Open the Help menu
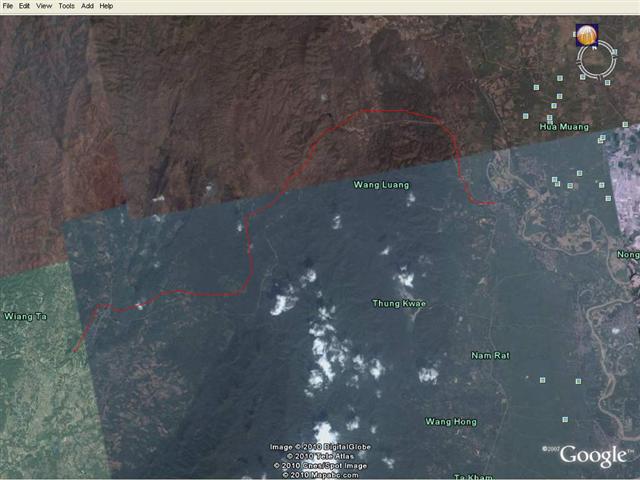The width and height of the screenshot is (640, 480). [x=106, y=6]
